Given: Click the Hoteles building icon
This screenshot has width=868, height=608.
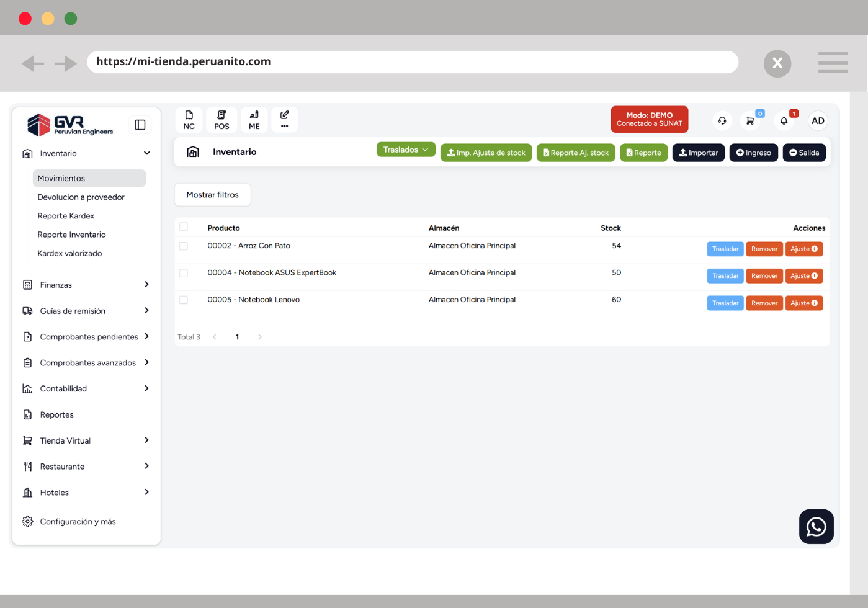Looking at the screenshot, I should (27, 493).
